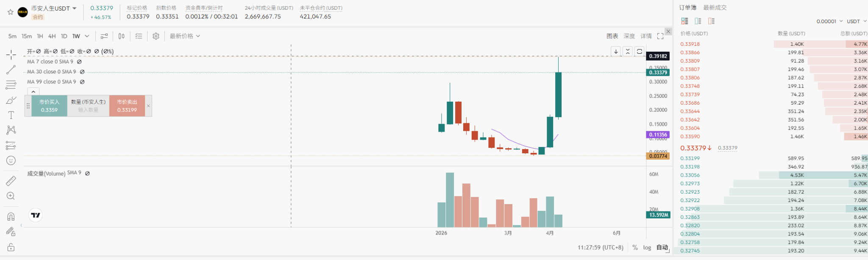This screenshot has height=260, width=868.
Task: Click the 数量 quantity input field
Action: (x=88, y=110)
